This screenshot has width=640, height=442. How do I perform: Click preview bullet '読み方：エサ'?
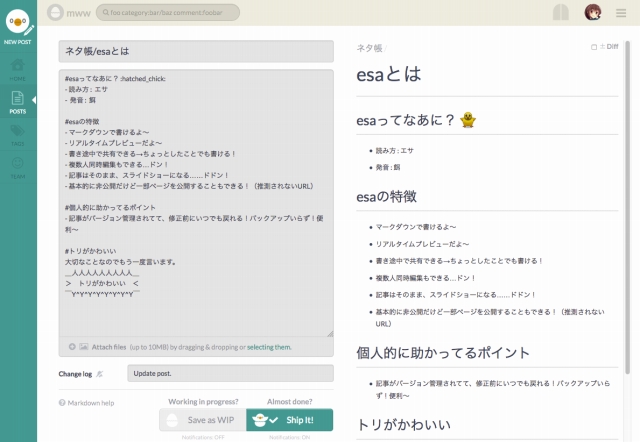pos(394,151)
